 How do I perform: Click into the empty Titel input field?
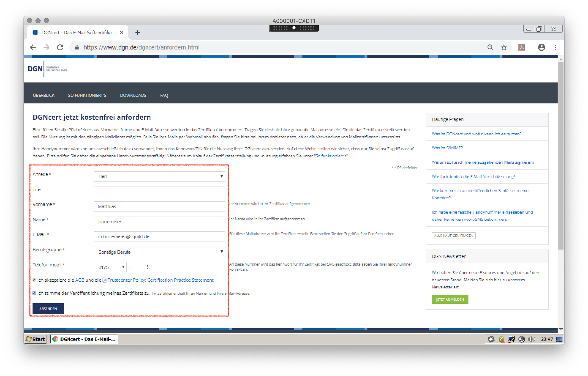click(159, 192)
